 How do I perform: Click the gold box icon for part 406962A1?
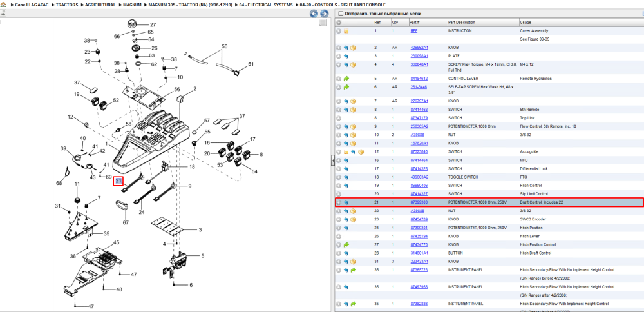[353, 48]
